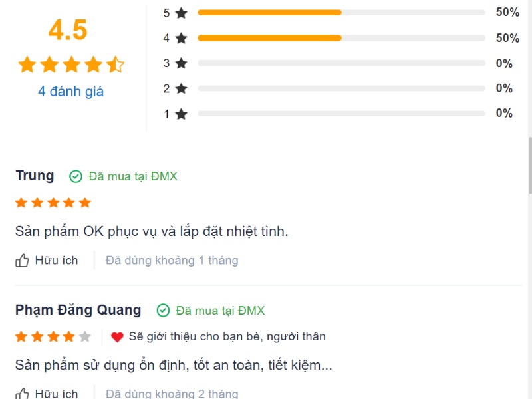Click the black star beside the 1 rating row

pos(181,114)
